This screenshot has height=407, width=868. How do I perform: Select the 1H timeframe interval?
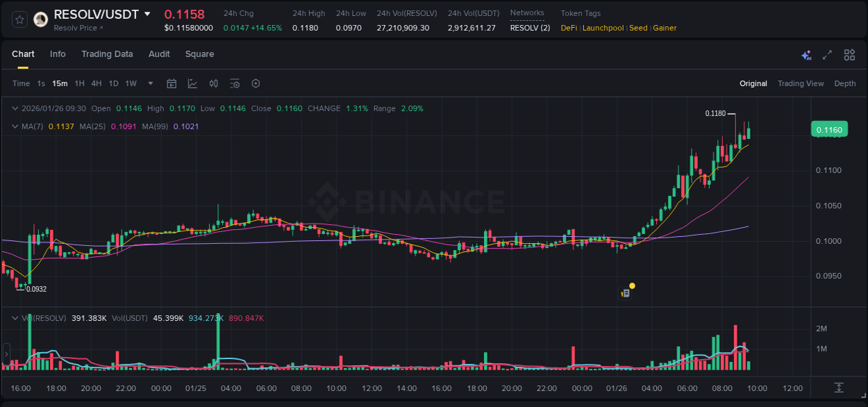[81, 83]
